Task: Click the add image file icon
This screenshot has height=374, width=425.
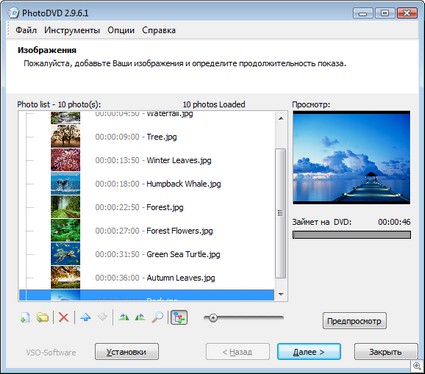Action: [25, 317]
